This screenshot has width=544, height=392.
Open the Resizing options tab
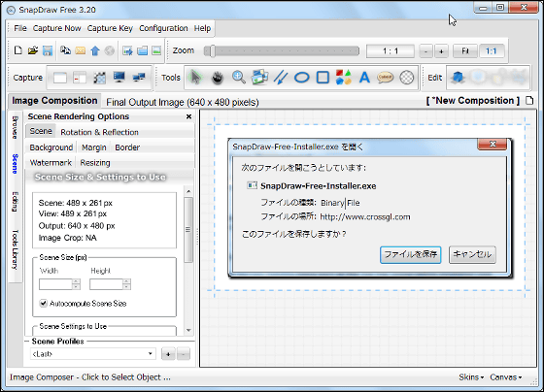pos(95,163)
